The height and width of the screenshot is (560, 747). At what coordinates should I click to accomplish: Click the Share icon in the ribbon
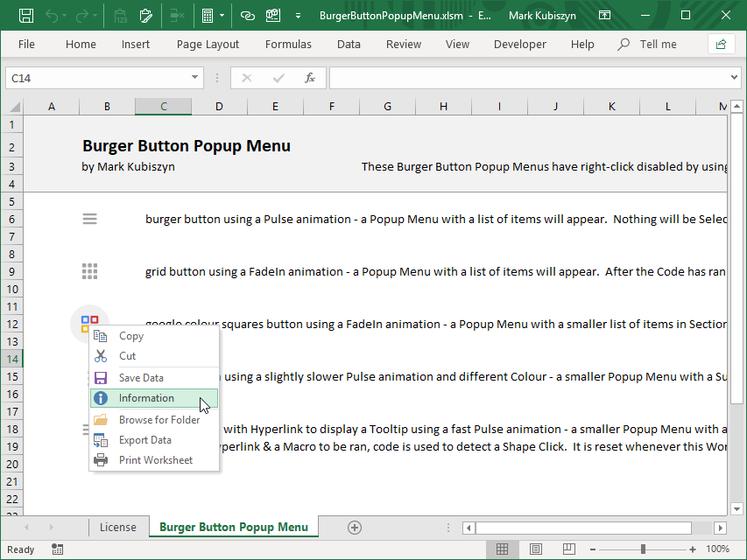[721, 45]
